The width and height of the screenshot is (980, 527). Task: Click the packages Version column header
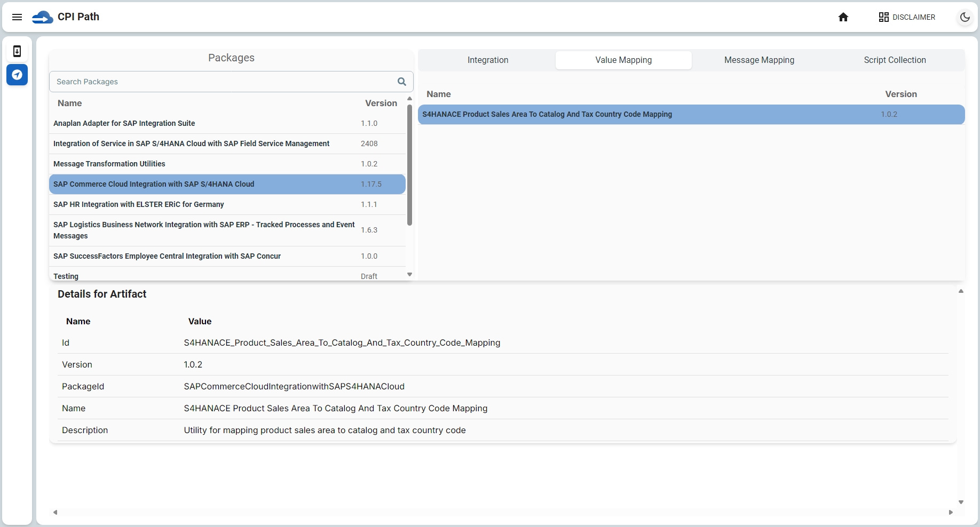tap(381, 103)
